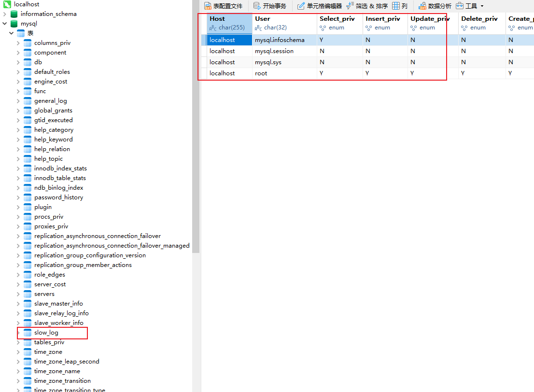Collapse the 表 tables folder
The image size is (534, 392).
click(x=12, y=33)
